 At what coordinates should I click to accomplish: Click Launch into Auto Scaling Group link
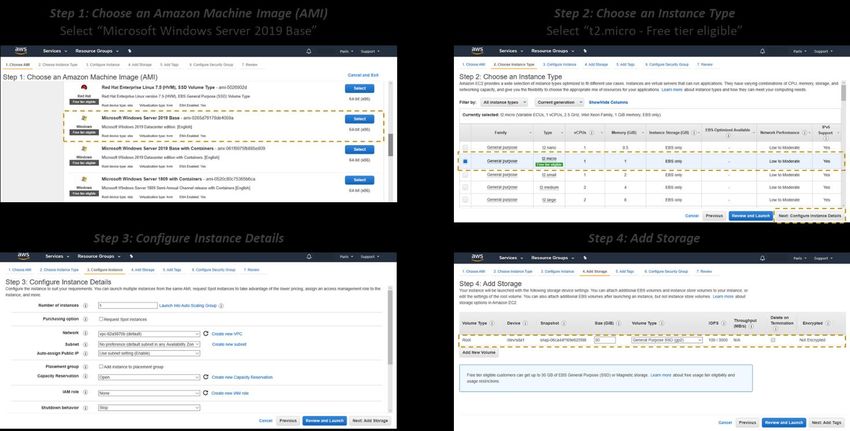click(188, 306)
